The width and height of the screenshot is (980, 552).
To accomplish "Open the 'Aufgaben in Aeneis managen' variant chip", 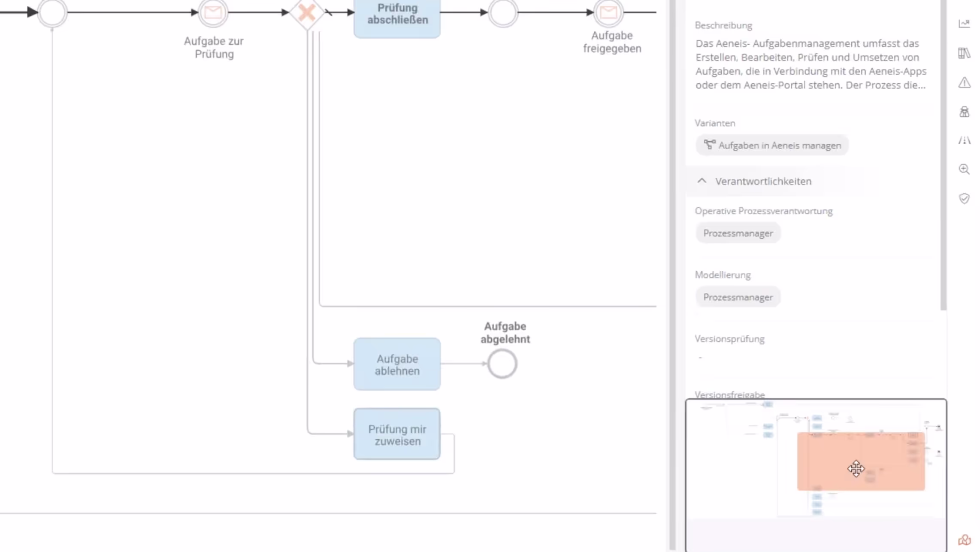I will point(771,145).
